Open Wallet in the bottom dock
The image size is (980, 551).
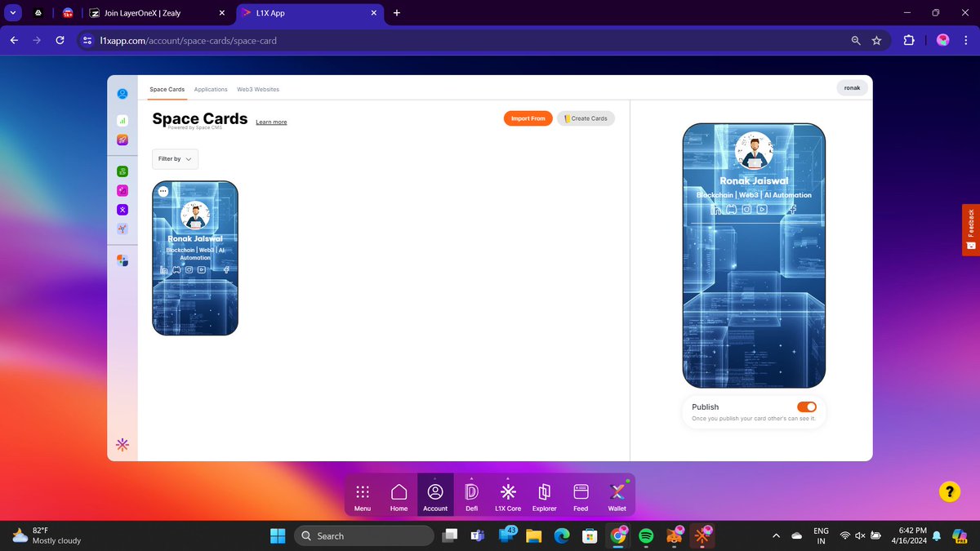(617, 496)
